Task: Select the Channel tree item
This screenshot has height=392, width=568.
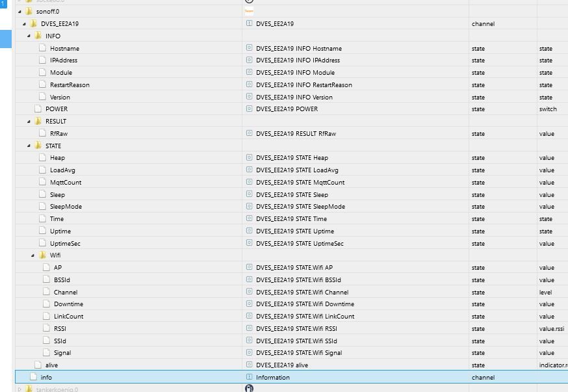Action: click(66, 292)
